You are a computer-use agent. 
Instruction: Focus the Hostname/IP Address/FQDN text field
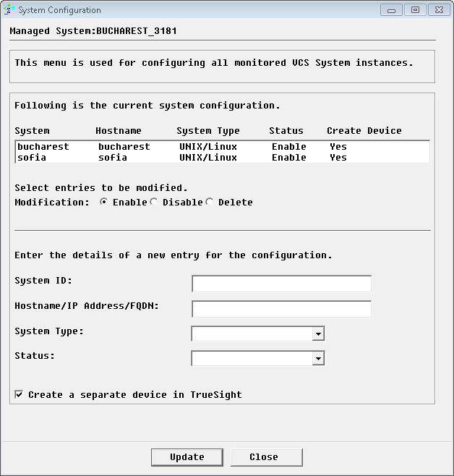(281, 309)
